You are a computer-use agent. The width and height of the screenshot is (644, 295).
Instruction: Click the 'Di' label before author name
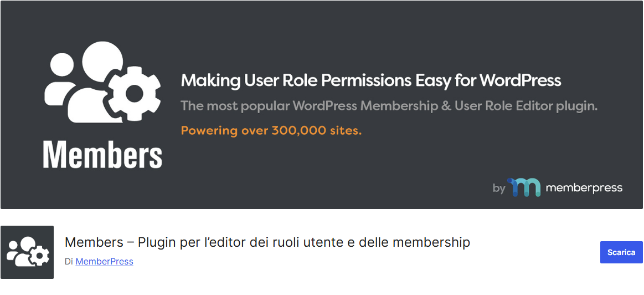tap(69, 261)
